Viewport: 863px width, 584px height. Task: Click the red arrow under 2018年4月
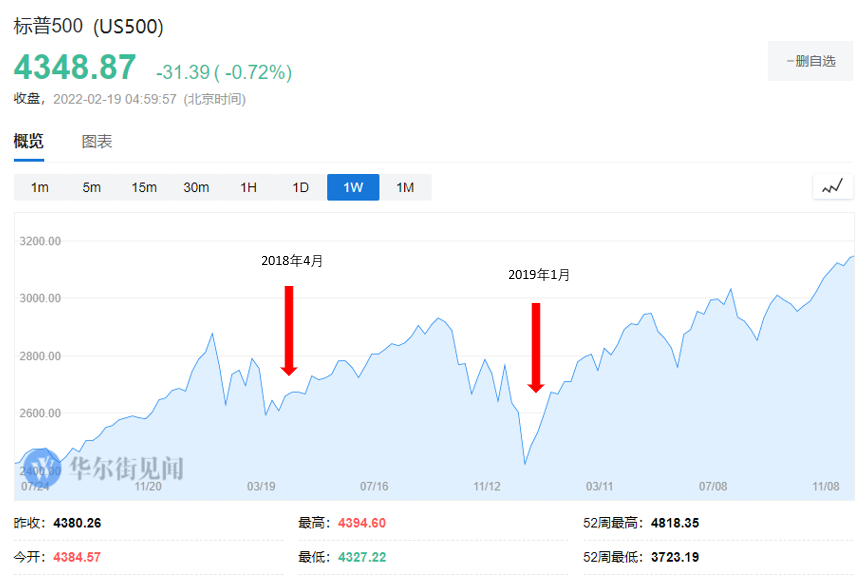(x=289, y=330)
